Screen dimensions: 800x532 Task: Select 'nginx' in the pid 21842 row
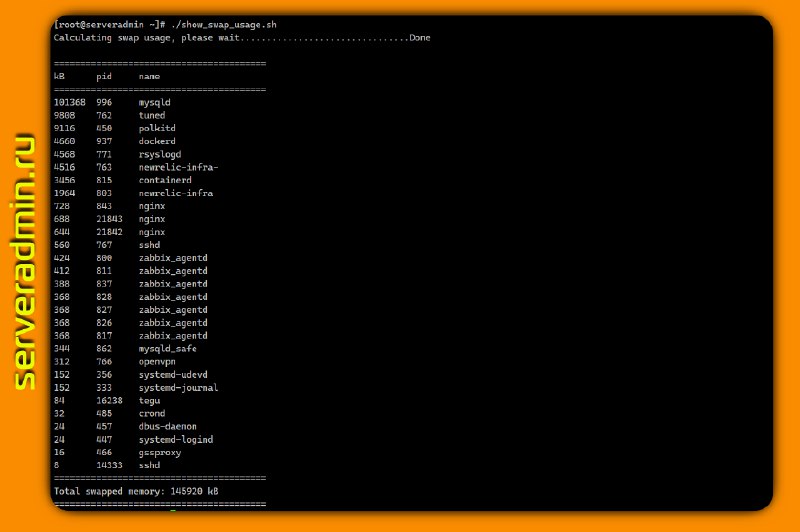(152, 233)
